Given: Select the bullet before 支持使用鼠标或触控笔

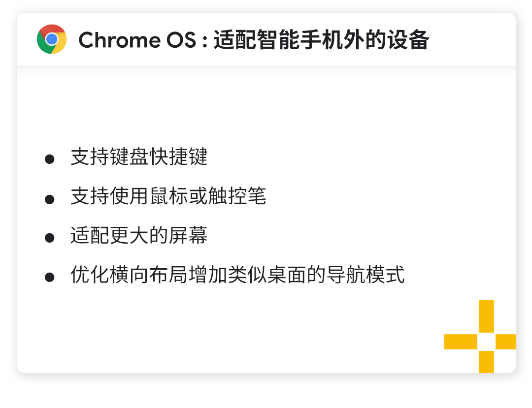Looking at the screenshot, I should pos(50,199).
